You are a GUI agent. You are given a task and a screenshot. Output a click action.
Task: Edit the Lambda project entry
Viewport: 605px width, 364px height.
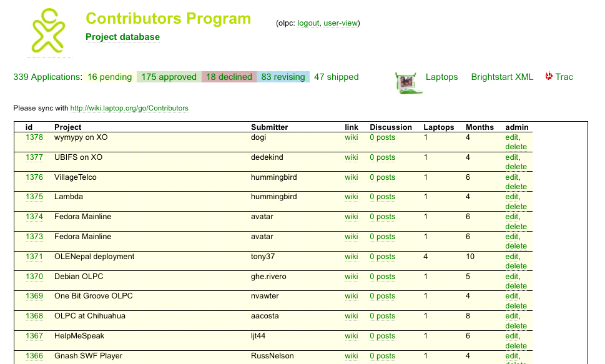[511, 197]
